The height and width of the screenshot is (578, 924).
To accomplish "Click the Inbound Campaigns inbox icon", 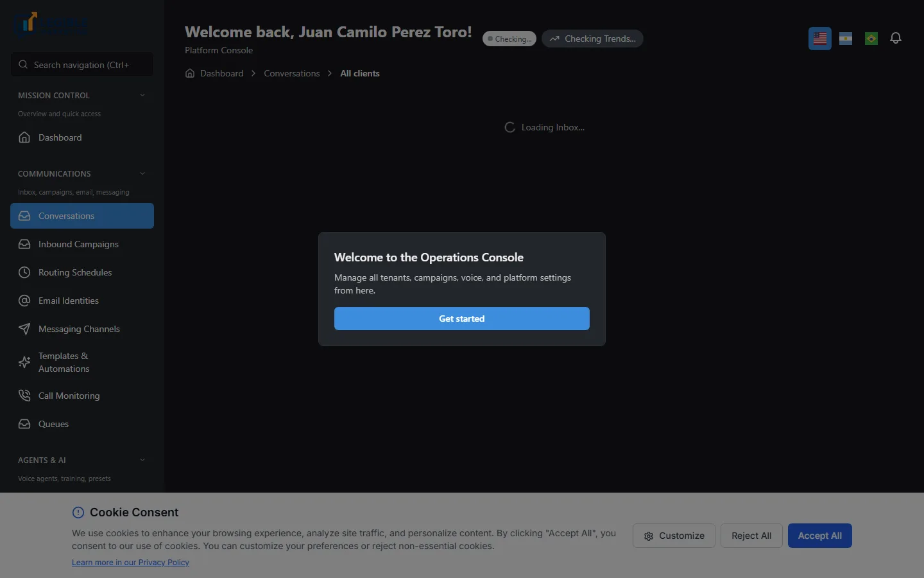I will coord(24,244).
